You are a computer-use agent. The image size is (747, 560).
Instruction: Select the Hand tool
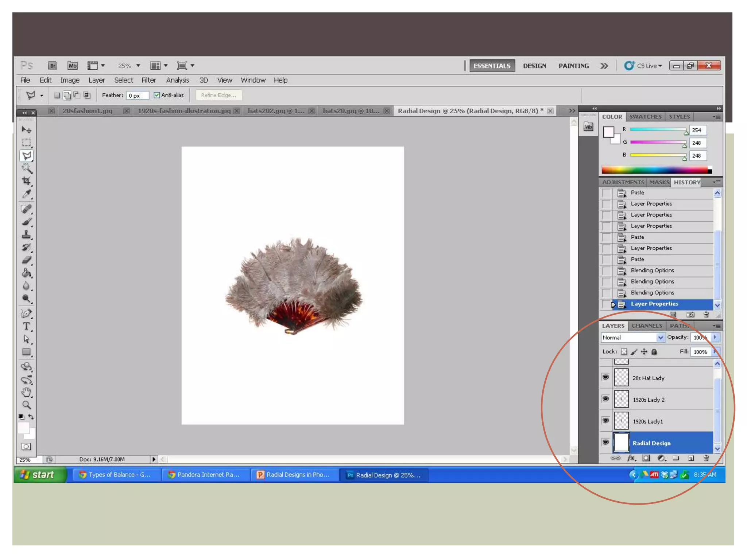[26, 392]
